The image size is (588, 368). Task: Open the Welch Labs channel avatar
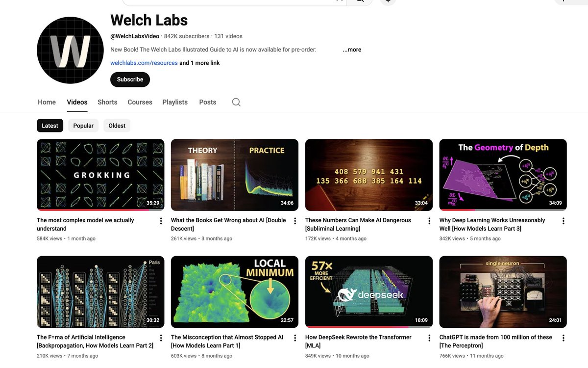70,50
